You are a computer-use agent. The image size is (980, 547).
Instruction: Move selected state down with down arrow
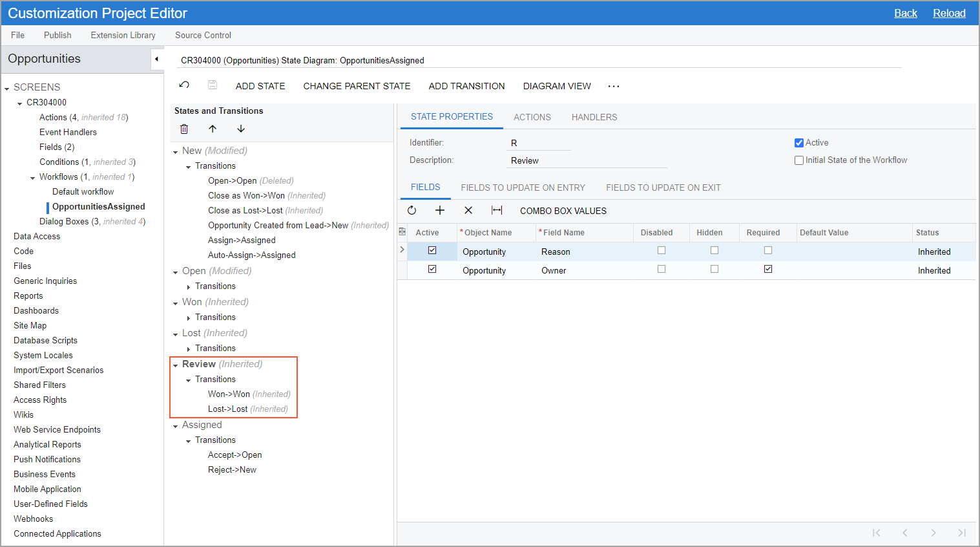[x=241, y=129]
